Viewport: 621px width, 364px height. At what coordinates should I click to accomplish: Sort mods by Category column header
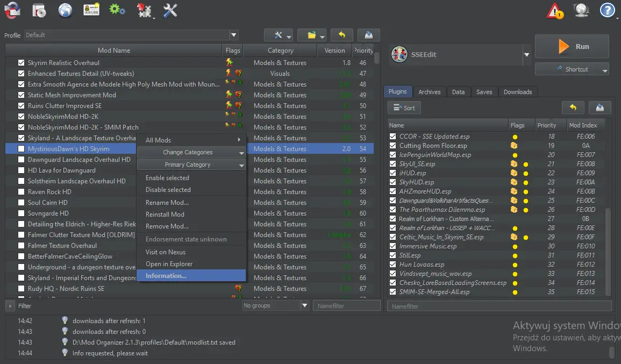(280, 51)
